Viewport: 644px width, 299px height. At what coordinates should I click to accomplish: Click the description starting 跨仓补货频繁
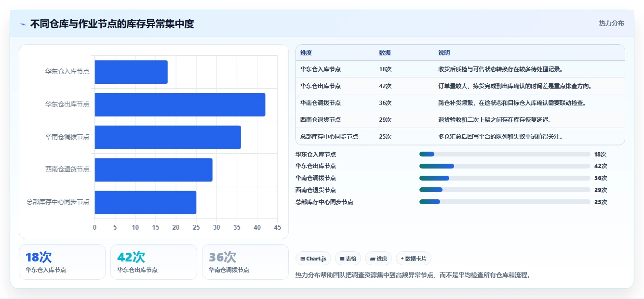tap(512, 103)
